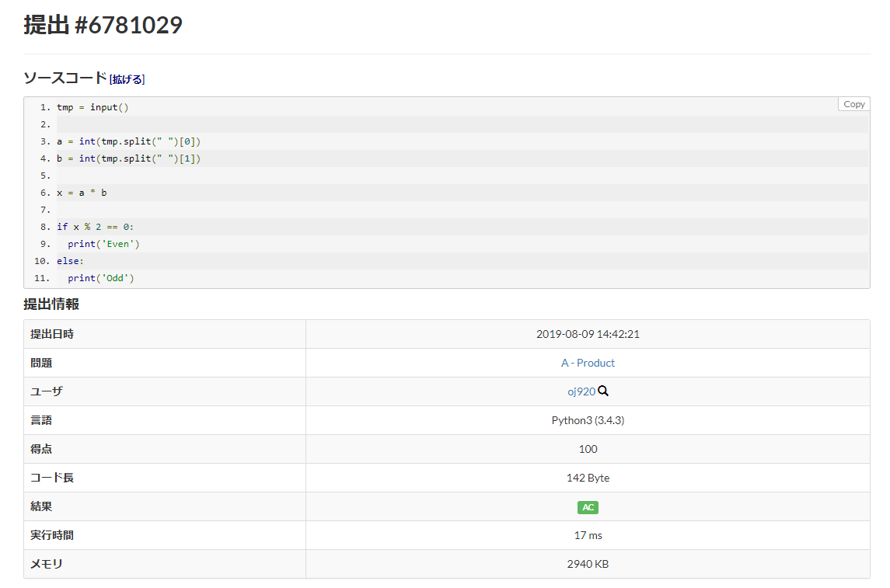
Task: Click the ユーザ row label
Action: tap(46, 391)
